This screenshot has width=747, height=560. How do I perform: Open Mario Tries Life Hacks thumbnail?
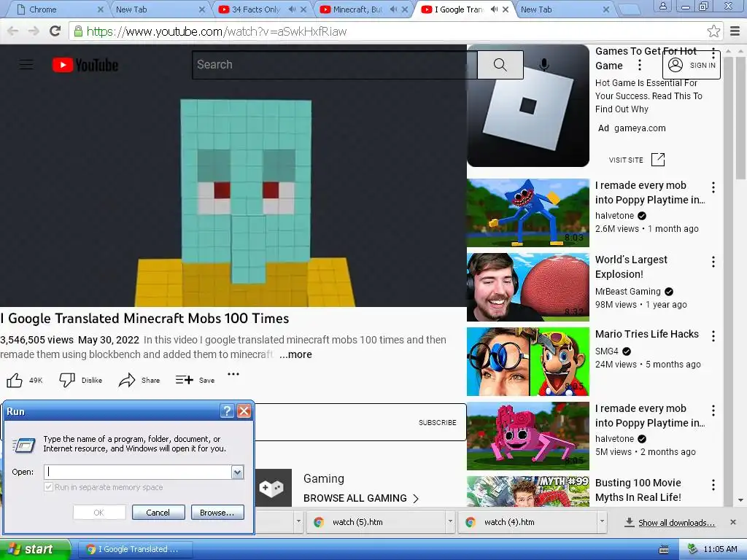point(528,362)
